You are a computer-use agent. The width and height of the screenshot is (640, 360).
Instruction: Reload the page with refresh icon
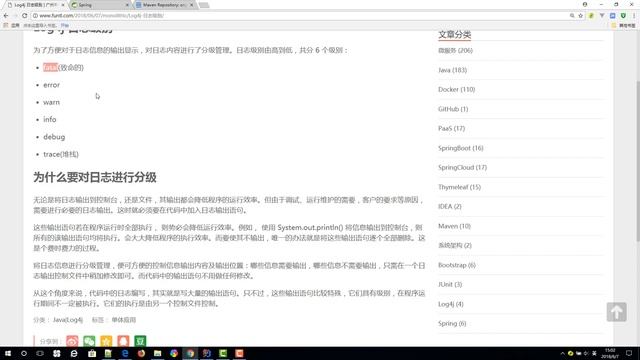click(24, 16)
